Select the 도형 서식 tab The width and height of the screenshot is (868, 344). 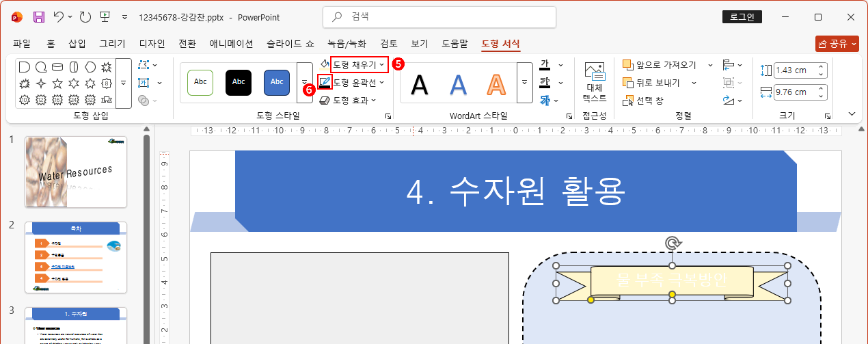pos(501,44)
